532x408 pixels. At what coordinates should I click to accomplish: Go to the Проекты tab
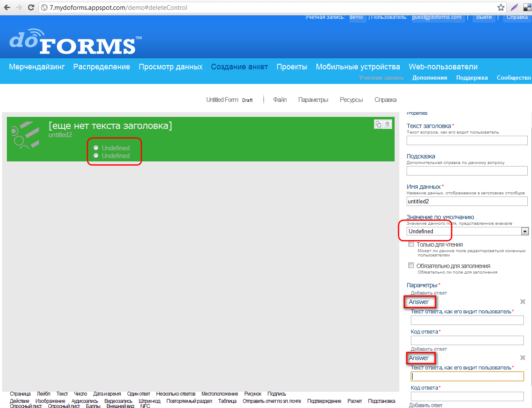(291, 67)
